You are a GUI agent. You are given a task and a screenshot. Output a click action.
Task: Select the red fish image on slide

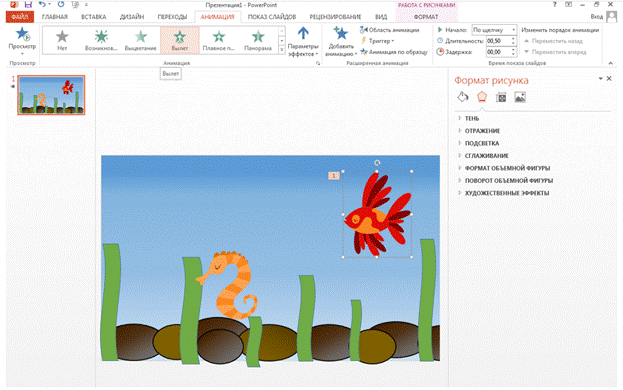(x=376, y=214)
